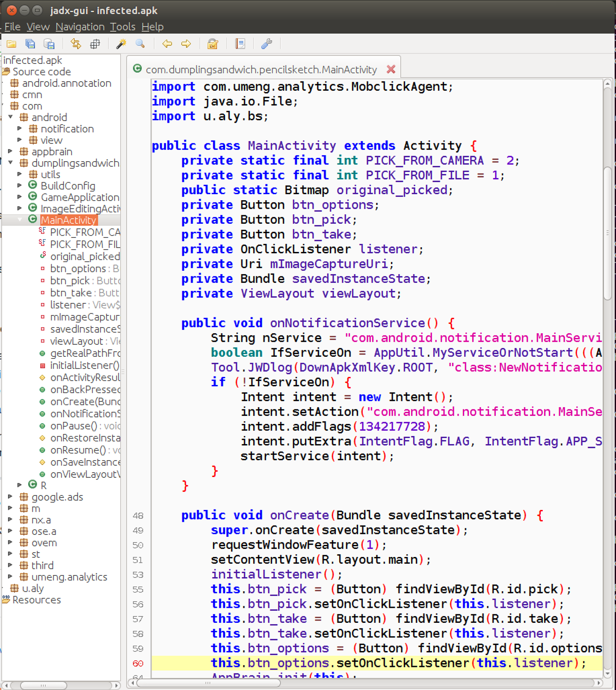Expand the GameApplication class node
Screen dimensions: 616x690
tap(20, 197)
